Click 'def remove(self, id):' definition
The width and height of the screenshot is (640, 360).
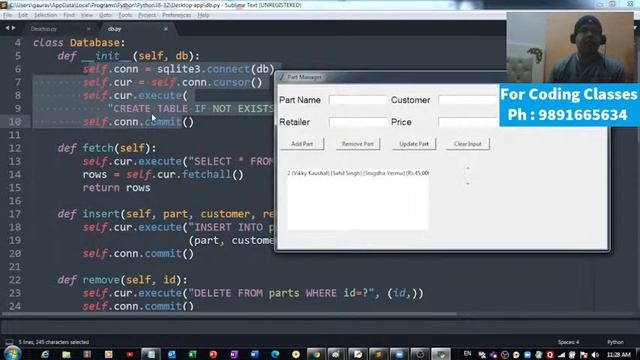(122, 280)
